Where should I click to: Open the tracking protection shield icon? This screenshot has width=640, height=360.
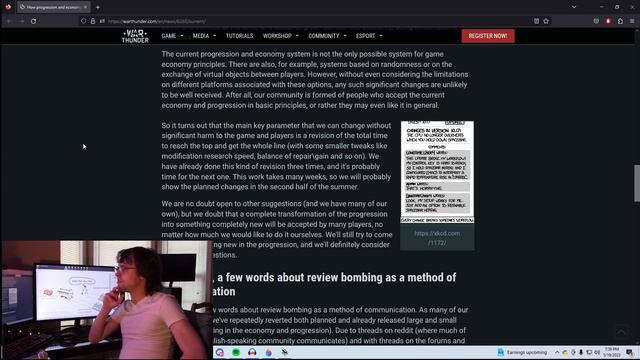pos(84,21)
